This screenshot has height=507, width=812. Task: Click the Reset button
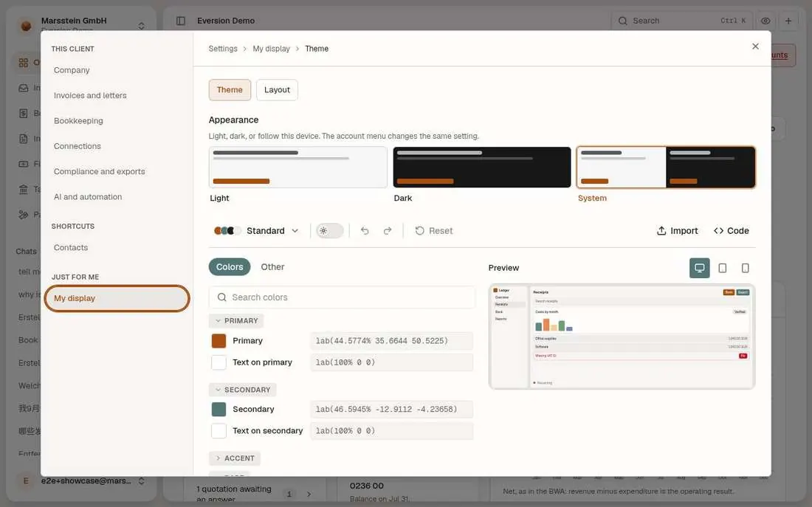[434, 230]
